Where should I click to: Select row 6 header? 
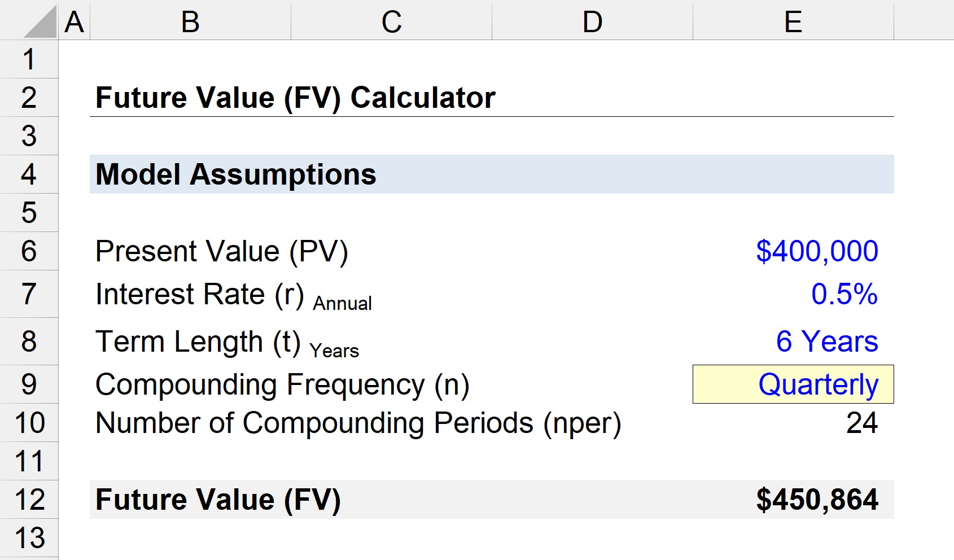(29, 251)
